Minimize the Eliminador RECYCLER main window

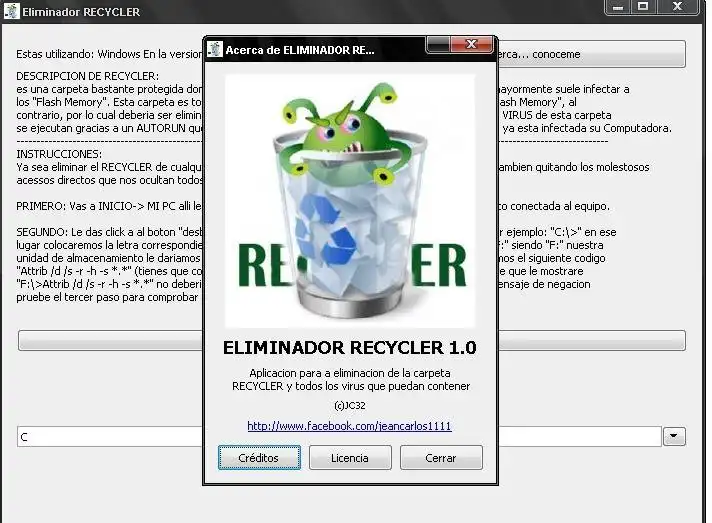click(x=618, y=7)
